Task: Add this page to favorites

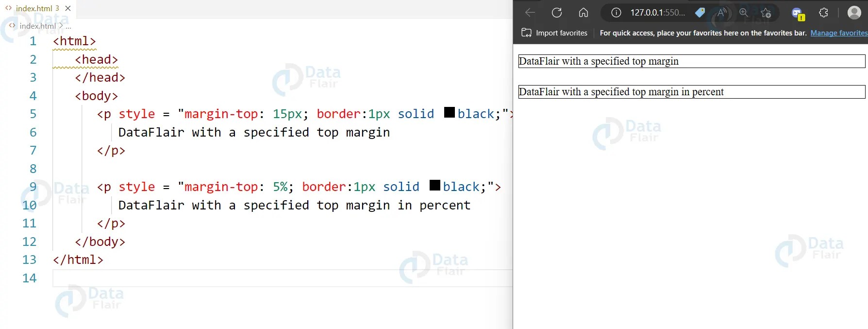Action: click(x=766, y=13)
